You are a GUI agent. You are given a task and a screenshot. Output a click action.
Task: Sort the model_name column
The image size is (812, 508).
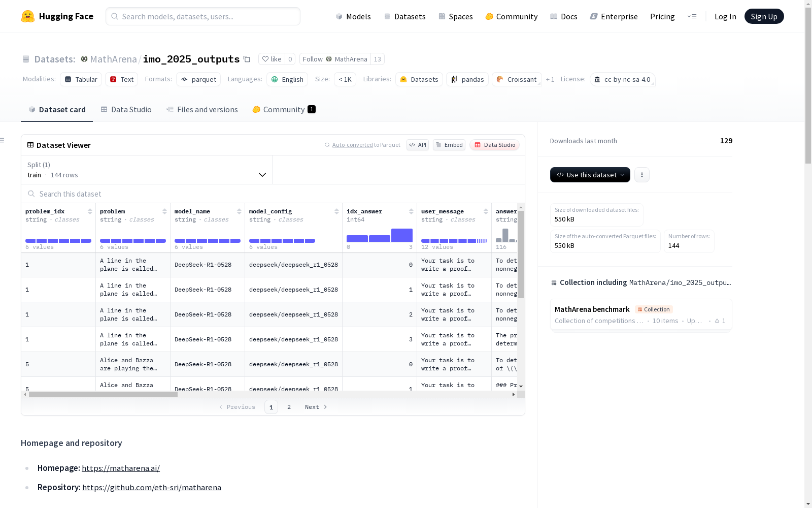pyautogui.click(x=239, y=211)
